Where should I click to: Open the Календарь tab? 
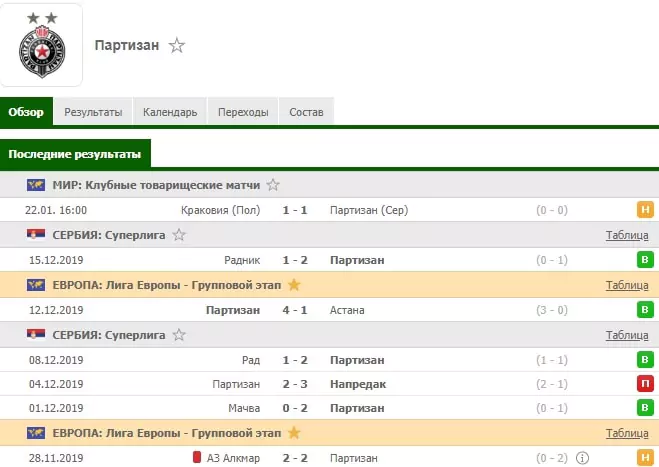click(x=170, y=112)
